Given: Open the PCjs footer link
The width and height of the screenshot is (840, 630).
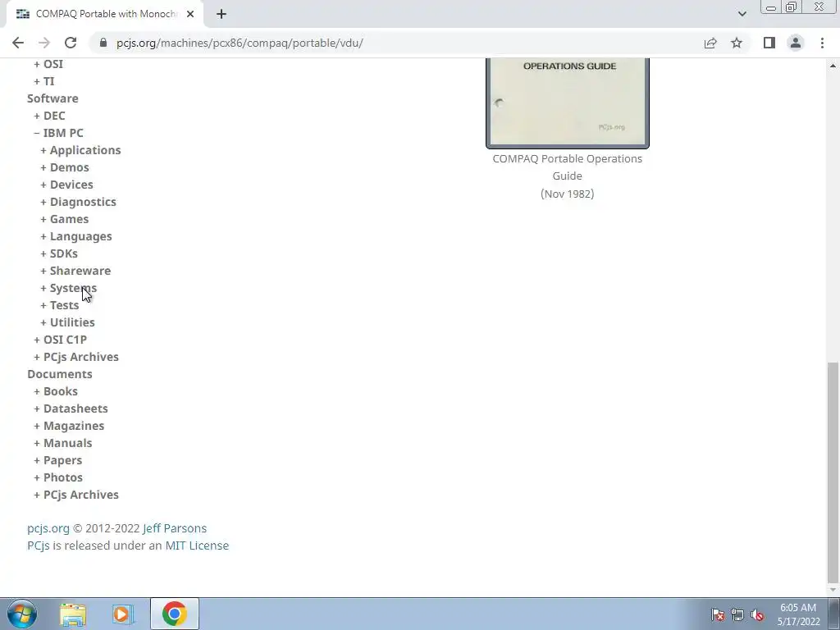Looking at the screenshot, I should pyautogui.click(x=39, y=546).
